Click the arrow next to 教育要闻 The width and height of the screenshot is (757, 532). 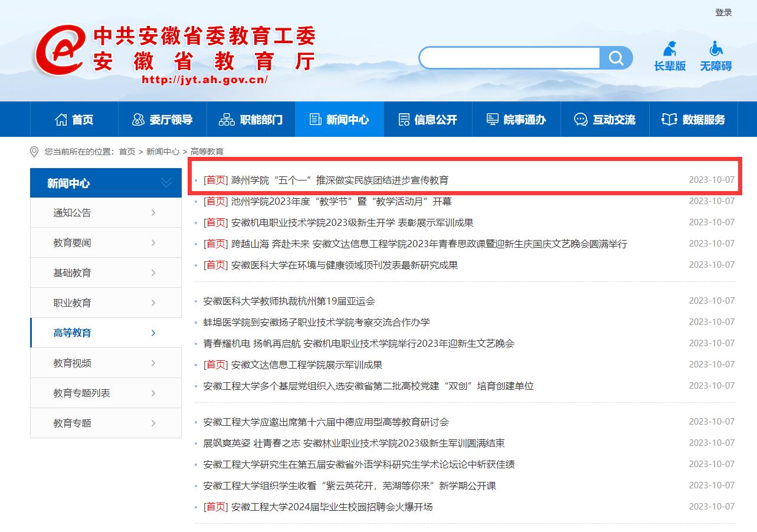pyautogui.click(x=153, y=242)
